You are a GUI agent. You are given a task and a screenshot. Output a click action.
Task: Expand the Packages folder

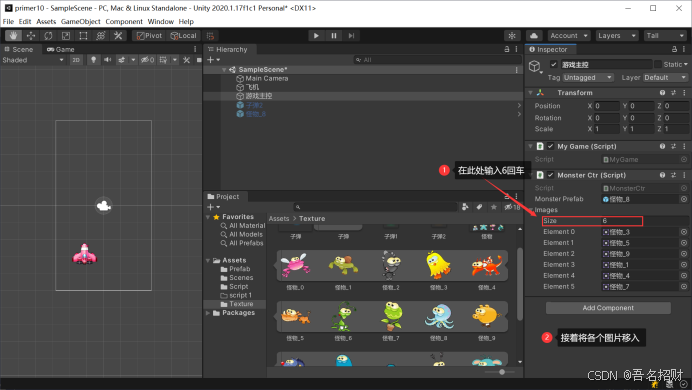[x=208, y=313]
